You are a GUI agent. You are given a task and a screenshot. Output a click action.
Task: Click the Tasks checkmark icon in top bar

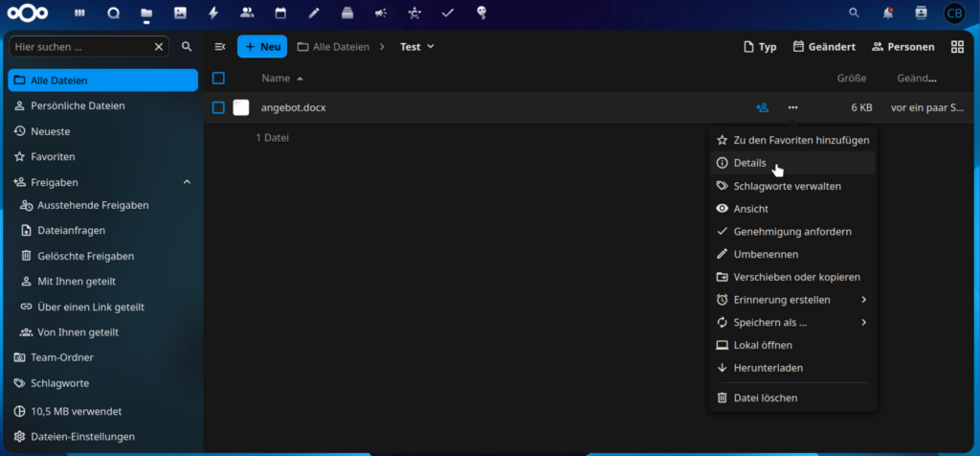(448, 12)
